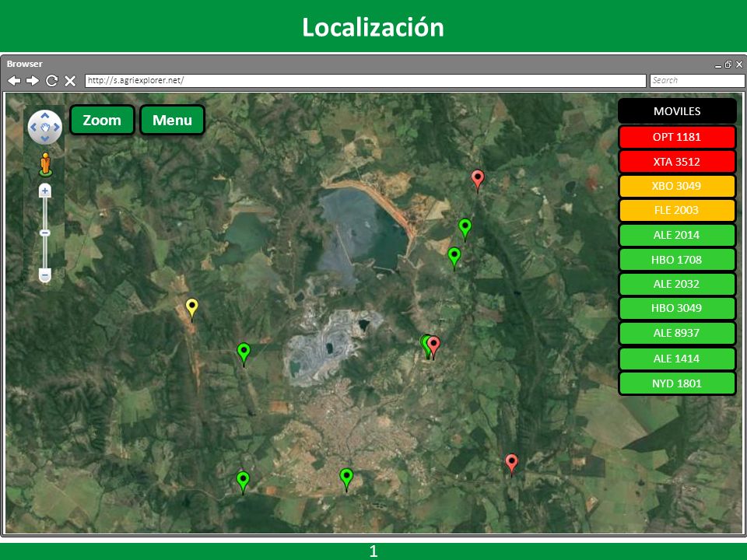Click the browser forward arrow
The image size is (747, 560).
[x=33, y=80]
